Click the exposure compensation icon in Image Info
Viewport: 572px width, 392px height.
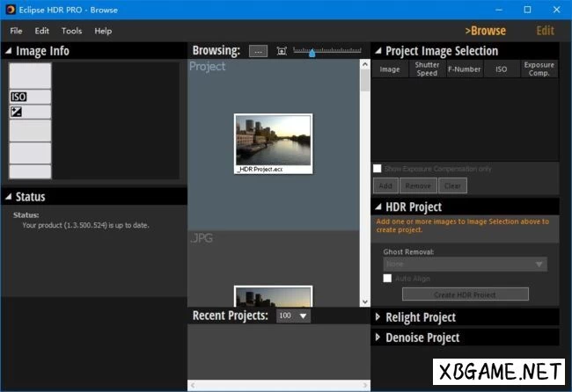tap(16, 112)
